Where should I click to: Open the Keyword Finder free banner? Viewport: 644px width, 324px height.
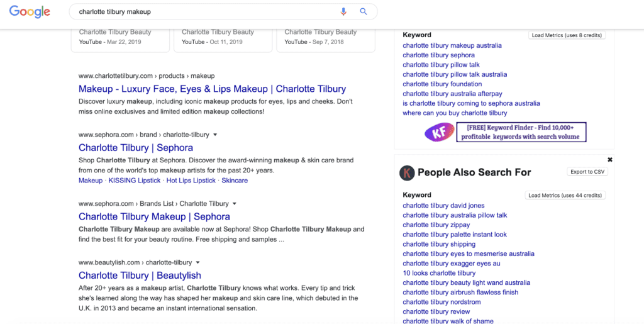[x=521, y=132]
